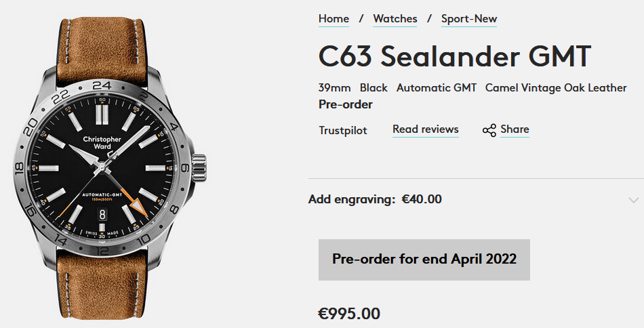Image resolution: width=644 pixels, height=328 pixels.
Task: Click the orange GMT arrow hand
Action: point(138,203)
